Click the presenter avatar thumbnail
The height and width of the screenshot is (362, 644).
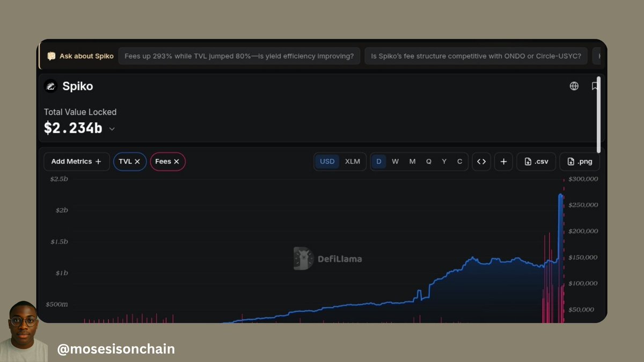[x=23, y=331]
